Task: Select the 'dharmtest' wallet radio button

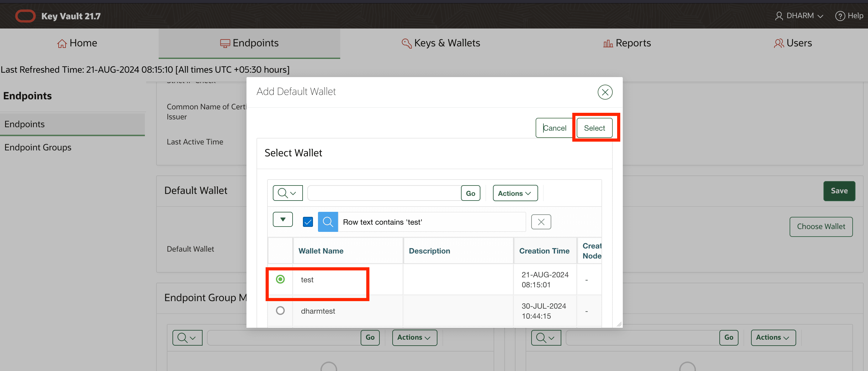Action: tap(280, 311)
